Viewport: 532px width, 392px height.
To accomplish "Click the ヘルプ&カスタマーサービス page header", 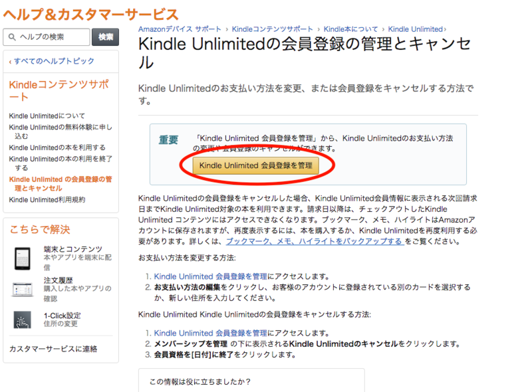I will (x=91, y=15).
